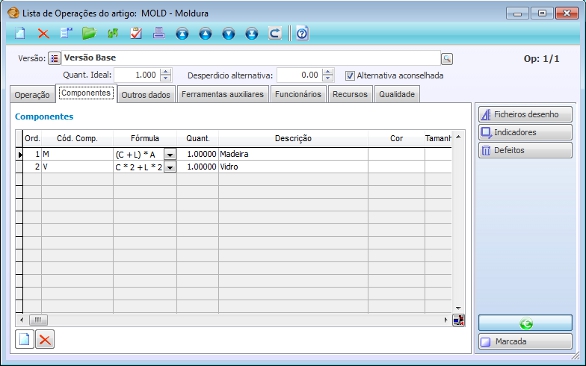Click the grid settings icon at table corner

pos(459,320)
